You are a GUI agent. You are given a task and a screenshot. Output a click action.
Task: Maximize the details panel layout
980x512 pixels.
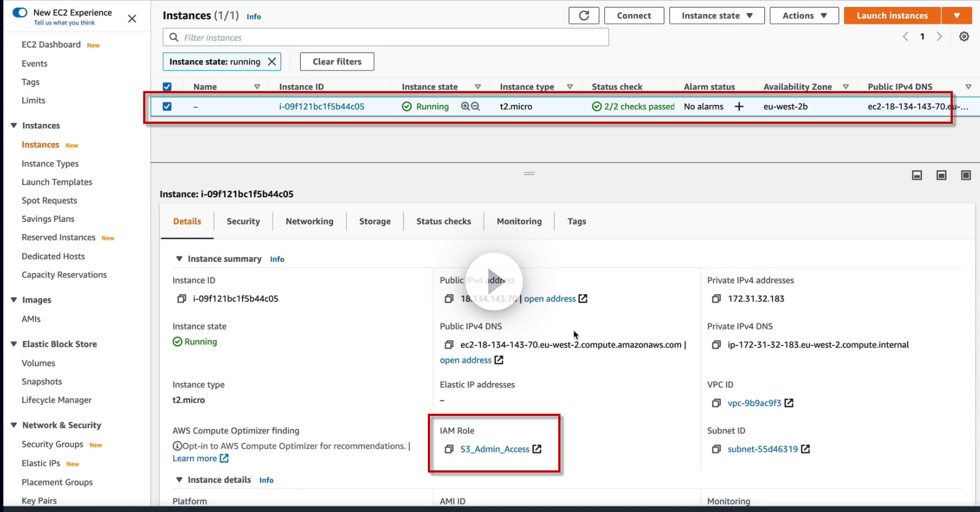point(966,175)
